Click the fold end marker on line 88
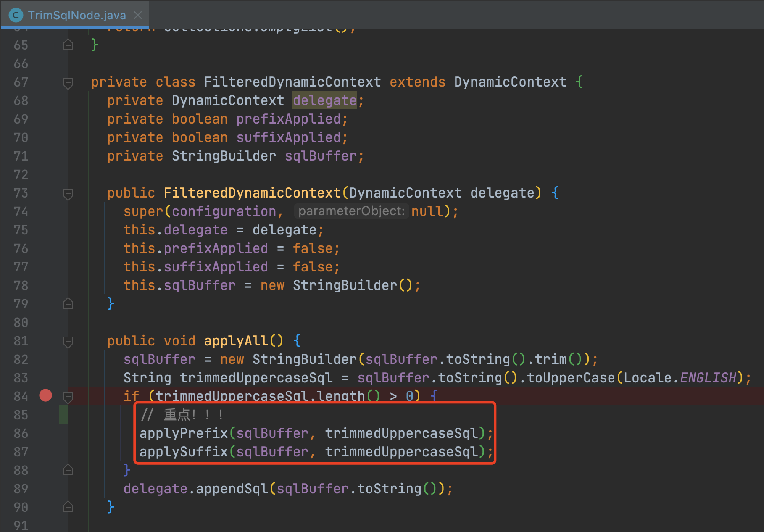Screen dimensions: 764x532 [x=68, y=470]
